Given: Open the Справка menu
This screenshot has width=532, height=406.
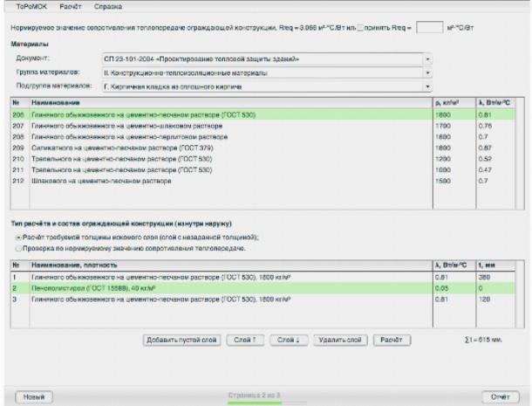Looking at the screenshot, I should (x=108, y=7).
